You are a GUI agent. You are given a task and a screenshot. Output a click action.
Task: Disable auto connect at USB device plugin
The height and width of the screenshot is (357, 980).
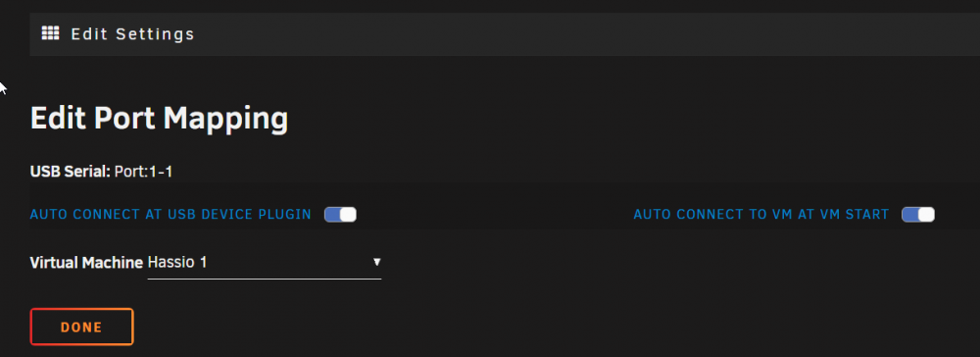point(340,215)
